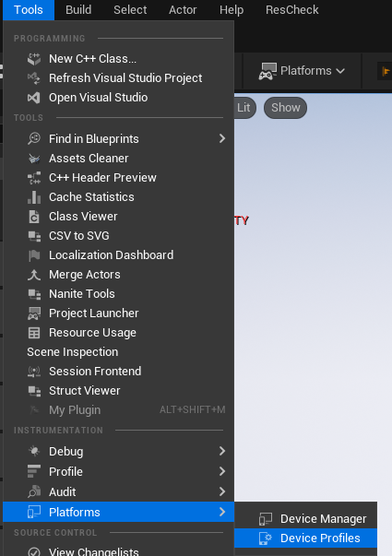Select the Assets Cleaner broom icon

(x=34, y=159)
